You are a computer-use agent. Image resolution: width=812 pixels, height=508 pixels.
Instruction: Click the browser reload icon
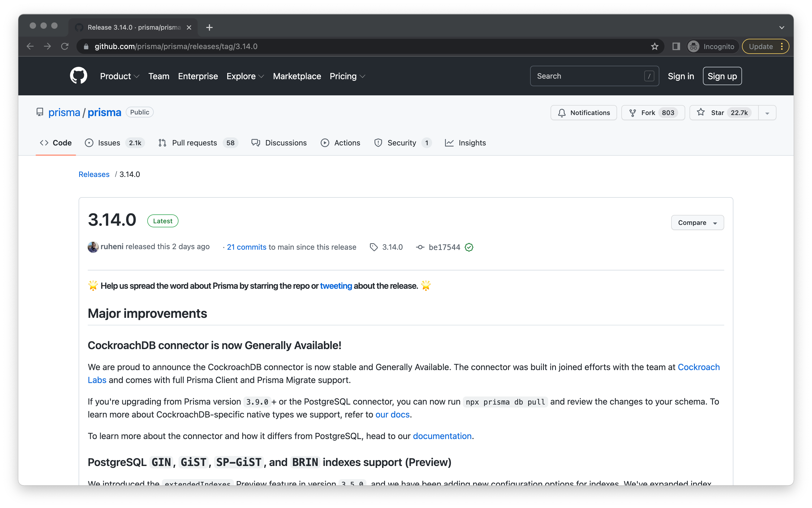point(65,46)
